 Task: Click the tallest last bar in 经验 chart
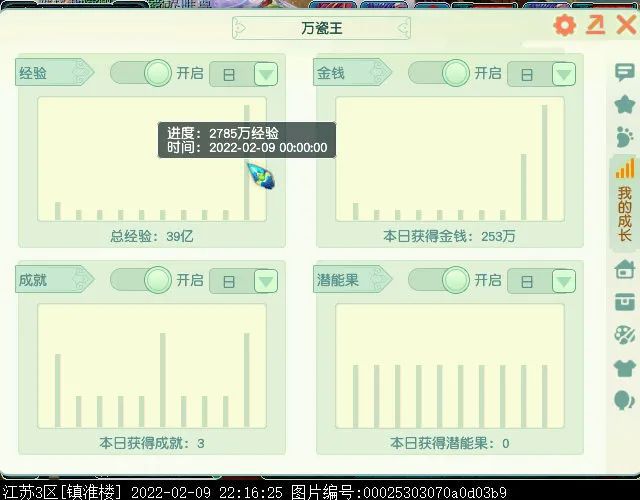pyautogui.click(x=247, y=162)
